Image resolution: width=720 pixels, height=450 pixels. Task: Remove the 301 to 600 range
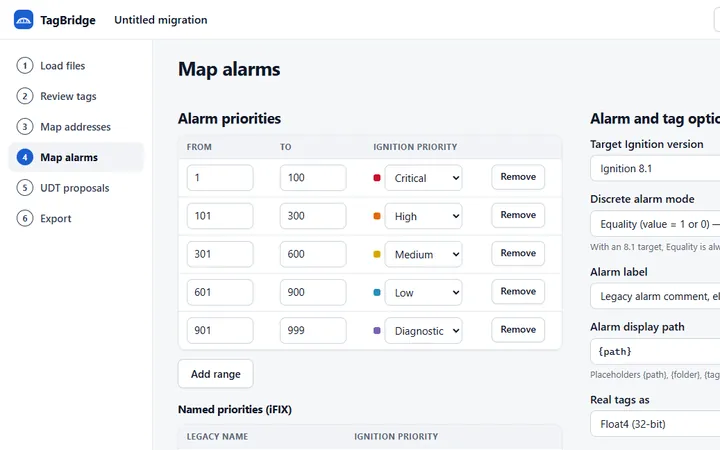tap(518, 253)
